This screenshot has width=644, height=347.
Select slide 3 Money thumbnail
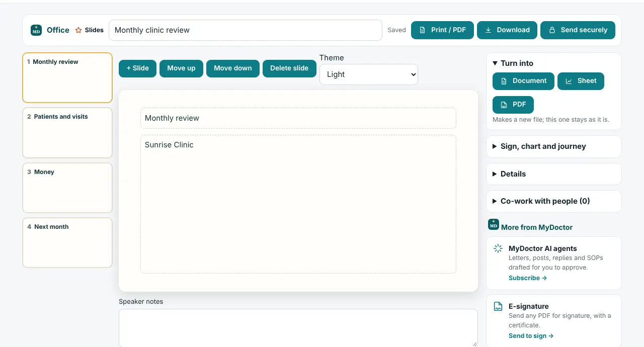pos(67,188)
